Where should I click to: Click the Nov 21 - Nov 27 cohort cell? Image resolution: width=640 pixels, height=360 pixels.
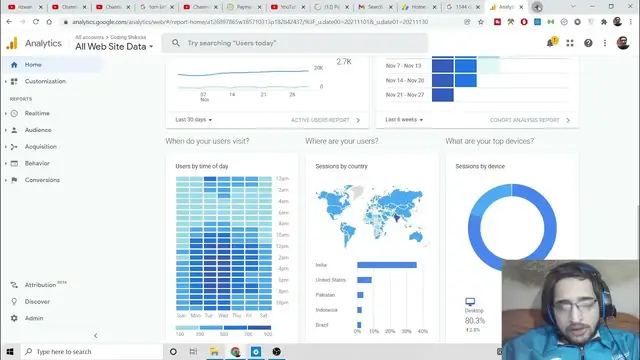[442, 95]
